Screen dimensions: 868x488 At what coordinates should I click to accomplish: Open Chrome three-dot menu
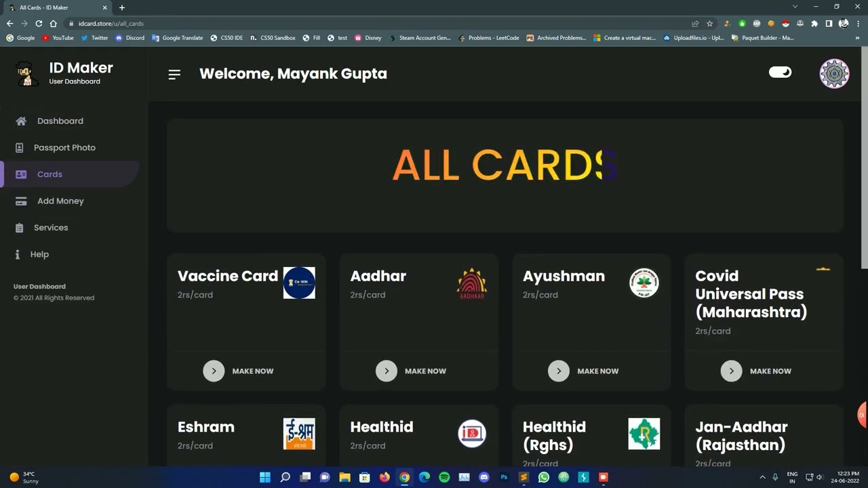coord(859,23)
